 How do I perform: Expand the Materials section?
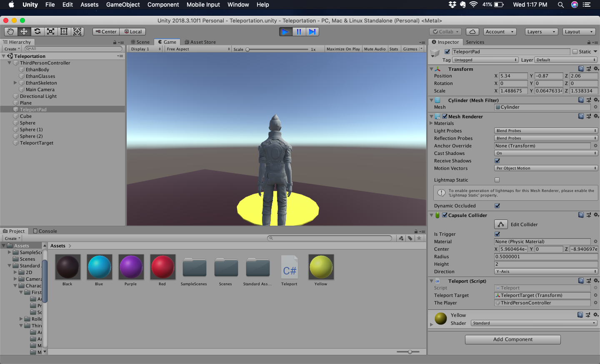tap(431, 123)
